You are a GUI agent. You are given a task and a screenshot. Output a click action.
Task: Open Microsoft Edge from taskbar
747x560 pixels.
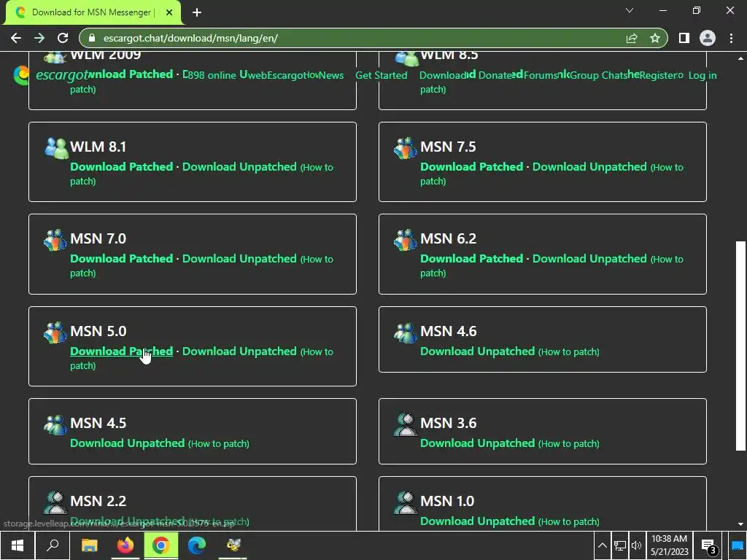(x=197, y=545)
